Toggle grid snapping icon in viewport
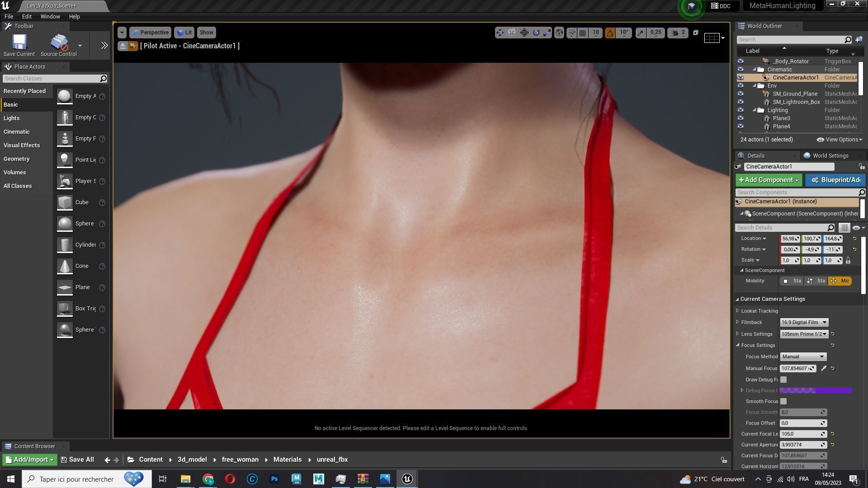Screen dimensions: 868x488 pyautogui.click(x=583, y=33)
